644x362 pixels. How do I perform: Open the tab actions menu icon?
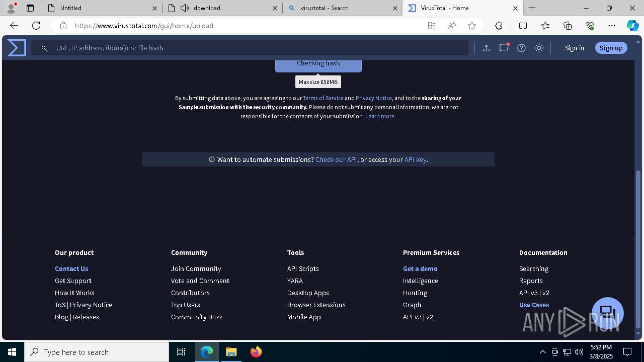click(30, 8)
